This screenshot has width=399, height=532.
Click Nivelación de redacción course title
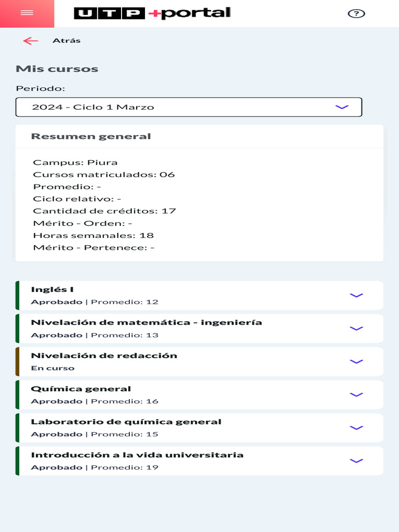[x=104, y=356]
